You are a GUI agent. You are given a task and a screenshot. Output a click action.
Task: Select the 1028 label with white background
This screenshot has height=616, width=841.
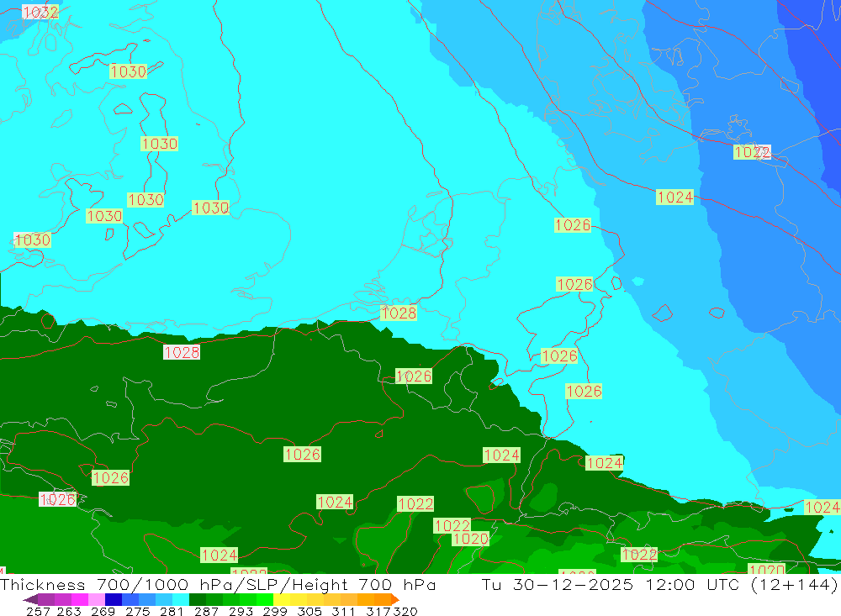182,351
